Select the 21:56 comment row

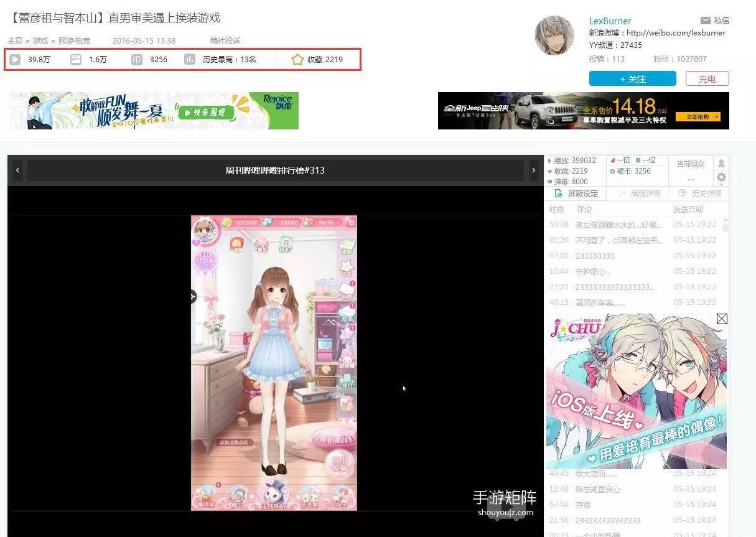[633, 520]
